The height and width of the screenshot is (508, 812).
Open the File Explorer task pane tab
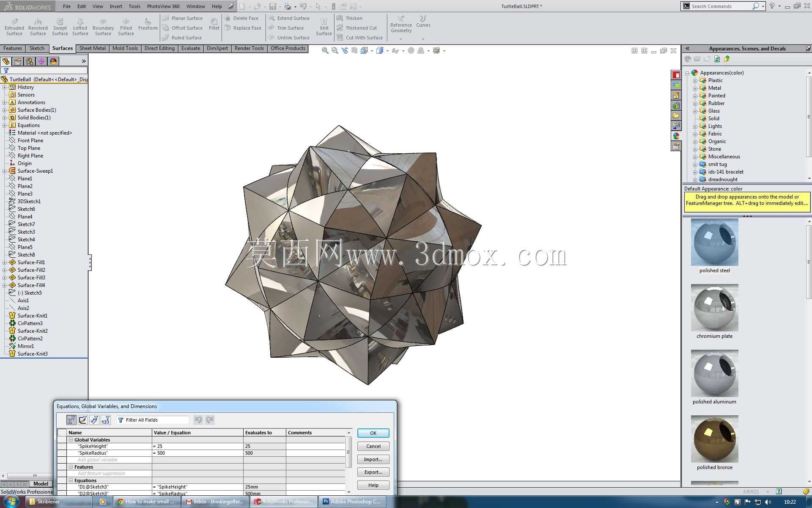pos(676,116)
